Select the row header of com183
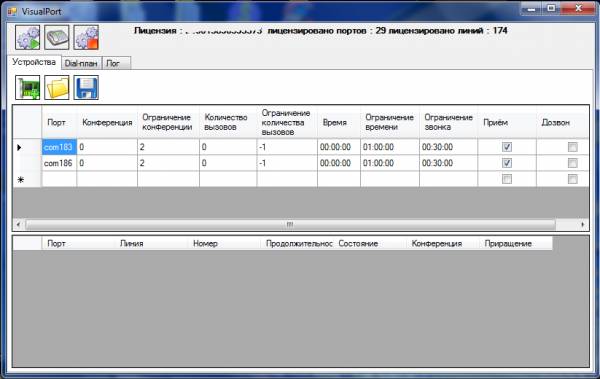Screen dimensions: 600x379 point(27,147)
